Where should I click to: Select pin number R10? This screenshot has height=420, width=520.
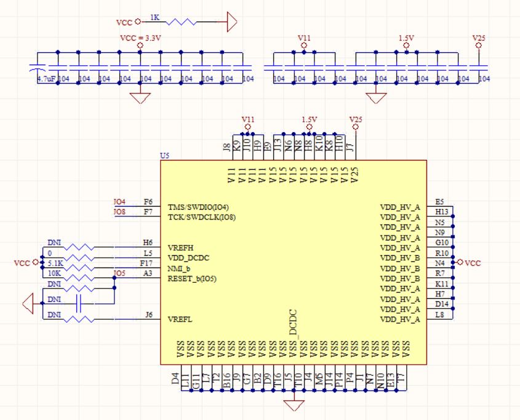(x=442, y=253)
